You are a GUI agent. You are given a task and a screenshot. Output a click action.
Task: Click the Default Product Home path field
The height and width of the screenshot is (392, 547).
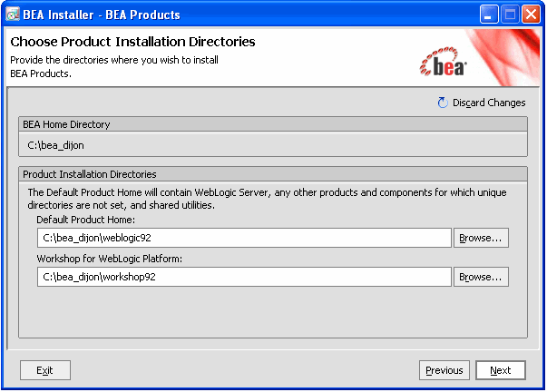(x=244, y=238)
